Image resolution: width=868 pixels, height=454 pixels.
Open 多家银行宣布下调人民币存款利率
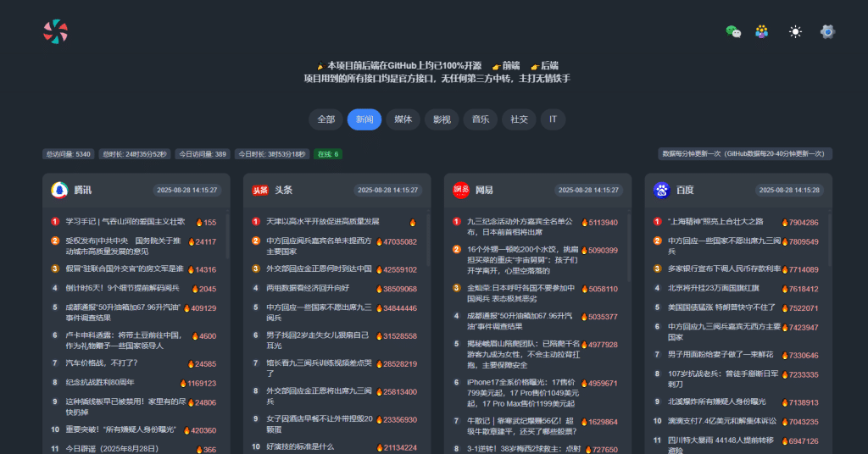[x=724, y=269]
